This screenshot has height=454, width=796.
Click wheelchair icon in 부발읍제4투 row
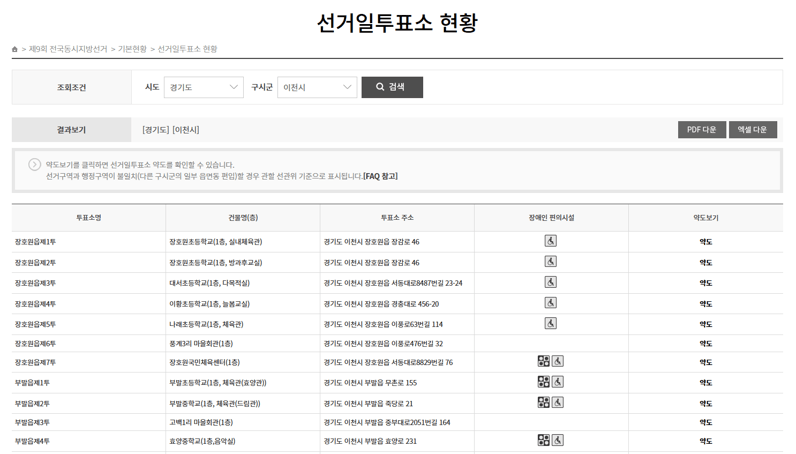pos(558,440)
